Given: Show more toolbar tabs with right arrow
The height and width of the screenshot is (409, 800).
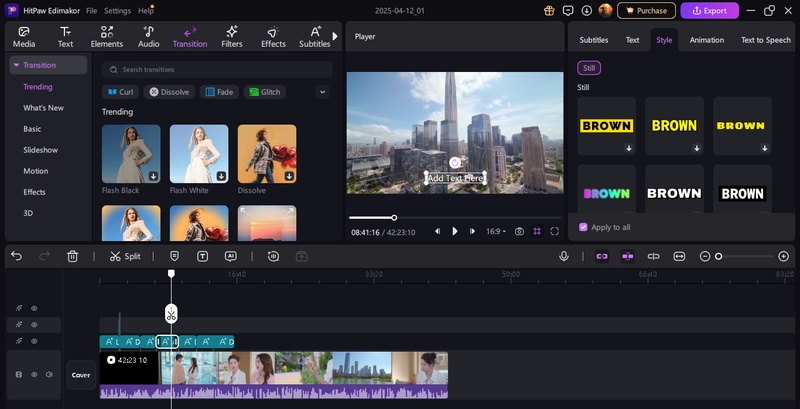Looking at the screenshot, I should pyautogui.click(x=335, y=36).
